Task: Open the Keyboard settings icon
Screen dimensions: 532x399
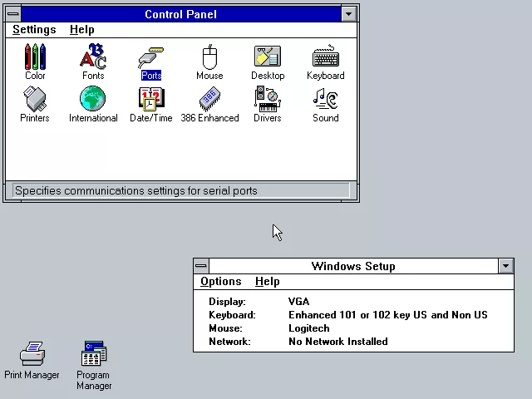Action: pyautogui.click(x=325, y=58)
